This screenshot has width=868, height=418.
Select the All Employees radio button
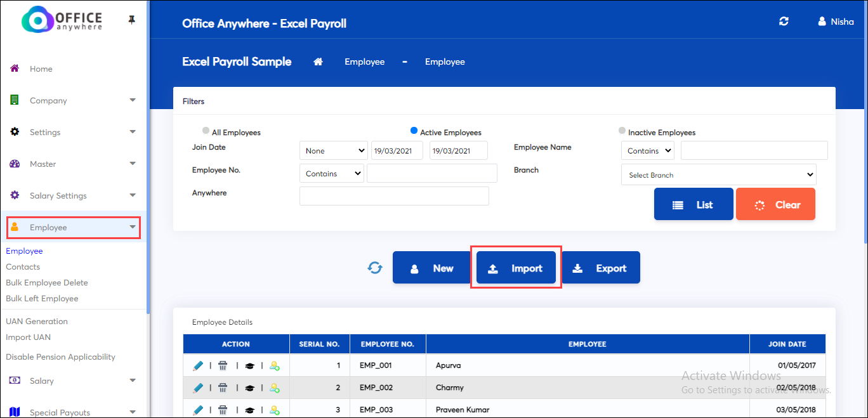pyautogui.click(x=206, y=131)
